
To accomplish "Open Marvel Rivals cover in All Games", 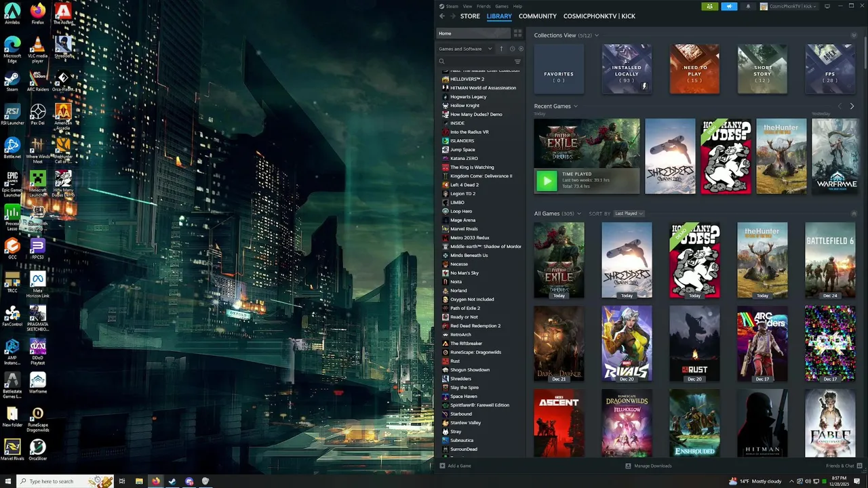I will pyautogui.click(x=627, y=343).
